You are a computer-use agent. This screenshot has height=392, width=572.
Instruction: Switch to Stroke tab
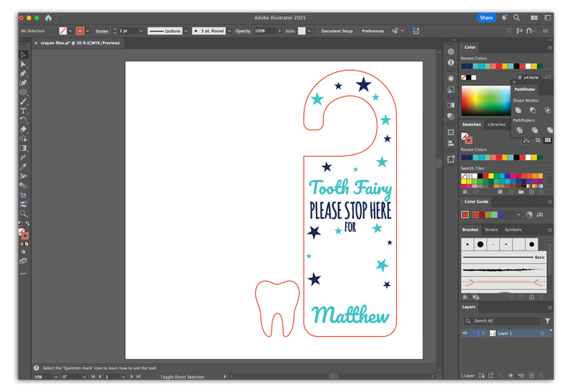pyautogui.click(x=491, y=230)
